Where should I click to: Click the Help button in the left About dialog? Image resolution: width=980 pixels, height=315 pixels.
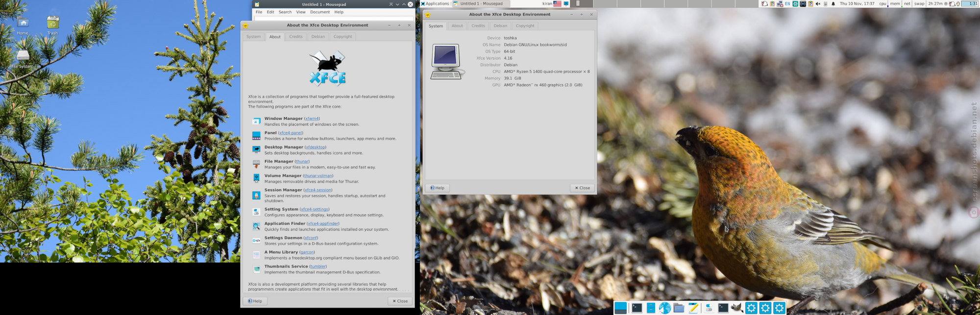click(x=255, y=301)
